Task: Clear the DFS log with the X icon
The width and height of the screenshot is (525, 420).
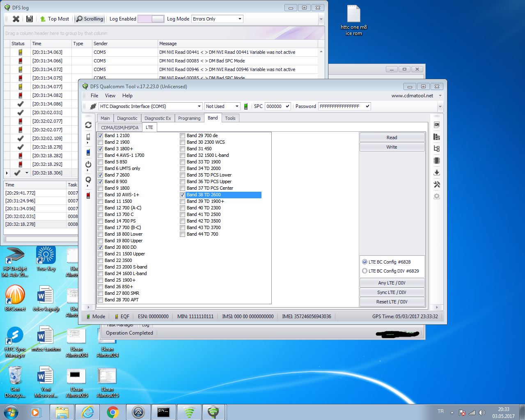Action: 16,19
